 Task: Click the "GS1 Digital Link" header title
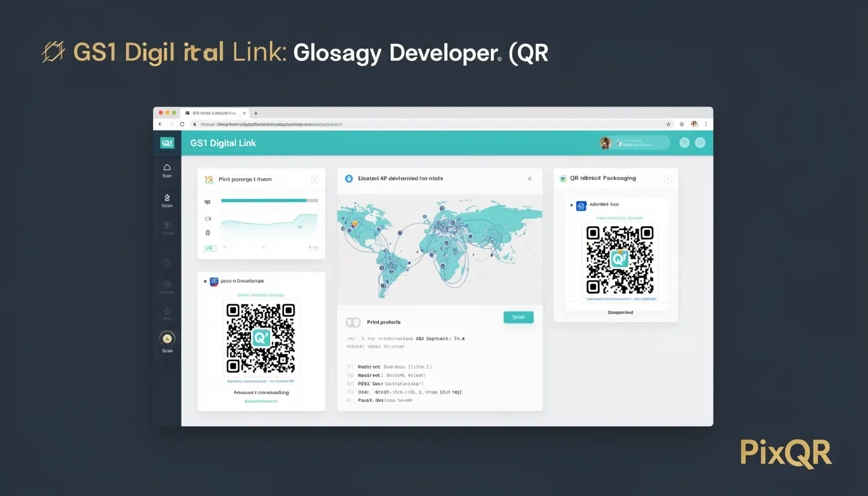223,143
